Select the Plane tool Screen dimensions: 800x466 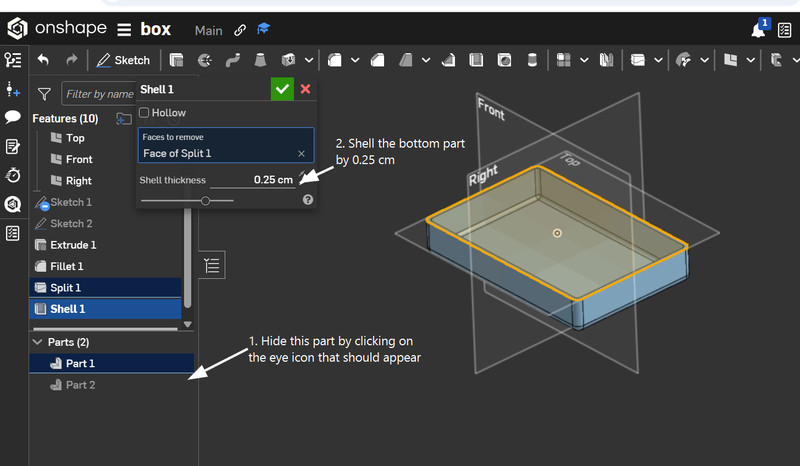click(731, 60)
